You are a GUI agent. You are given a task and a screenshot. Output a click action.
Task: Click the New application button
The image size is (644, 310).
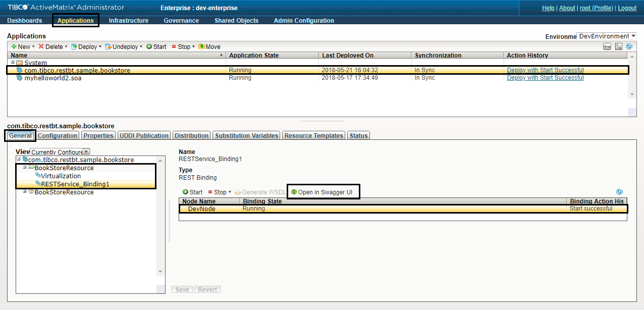20,46
